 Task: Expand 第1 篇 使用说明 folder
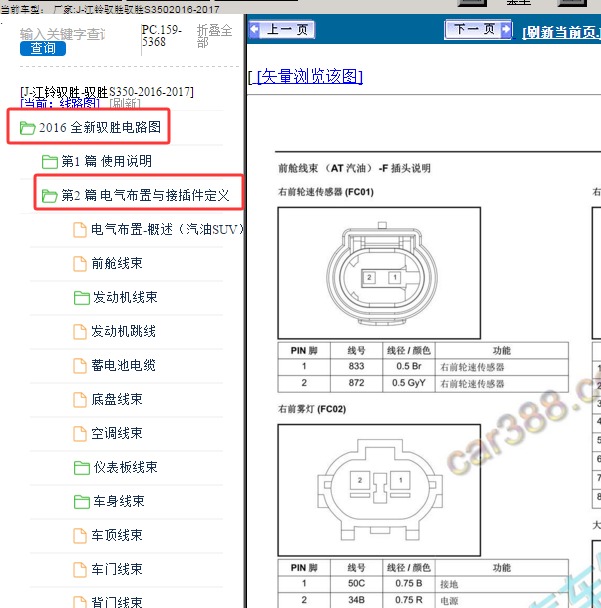point(106,161)
